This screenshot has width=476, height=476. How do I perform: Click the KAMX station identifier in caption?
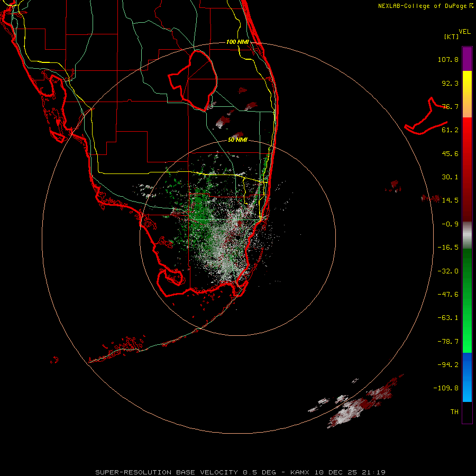300,472
